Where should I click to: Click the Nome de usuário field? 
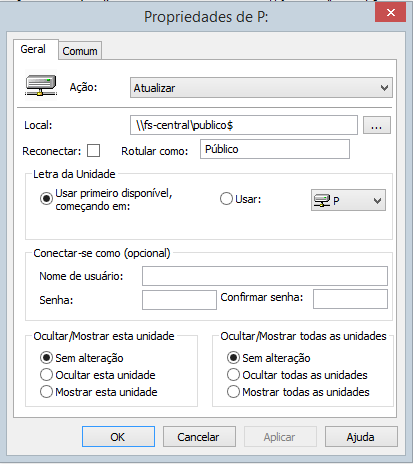pyautogui.click(x=265, y=276)
